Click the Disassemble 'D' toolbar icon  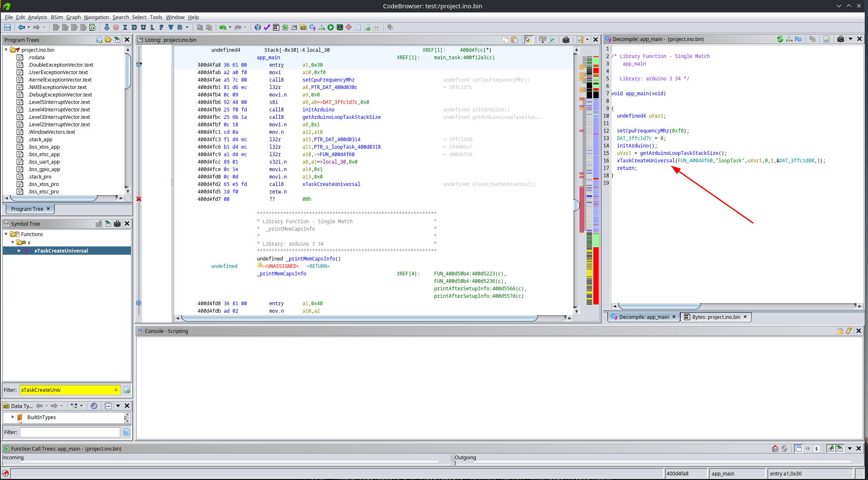pyautogui.click(x=134, y=27)
